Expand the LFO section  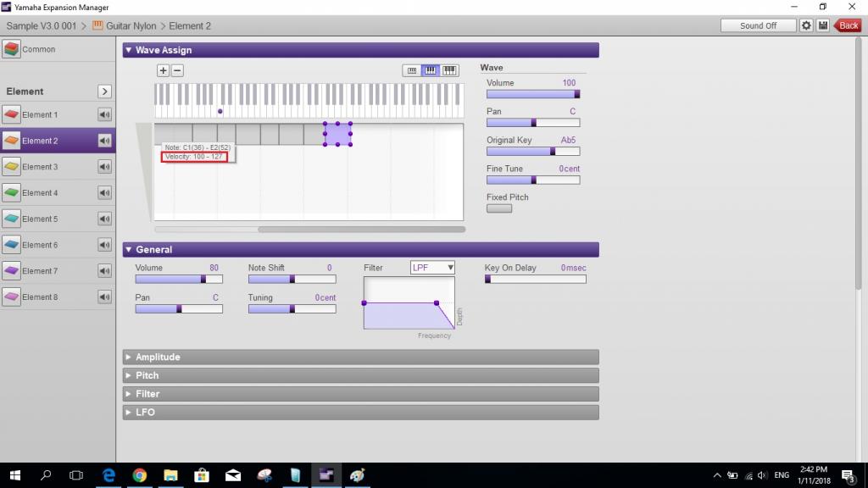coord(129,413)
